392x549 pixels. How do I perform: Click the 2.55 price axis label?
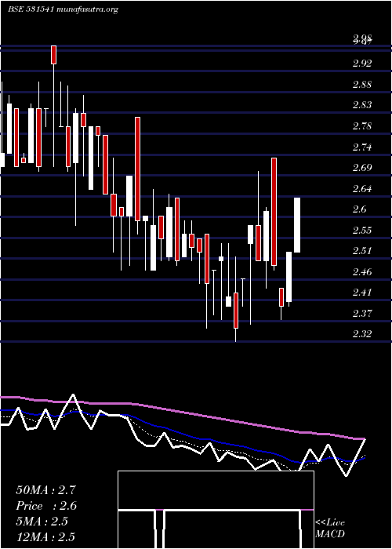[362, 231]
